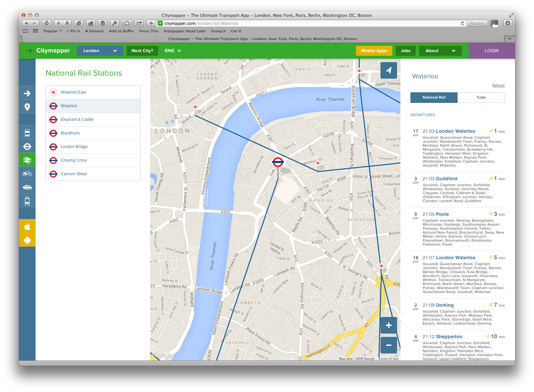Image resolution: width=534 pixels, height=392 pixels.
Task: Expand the Popular bookmarks dropdown
Action: (53, 31)
